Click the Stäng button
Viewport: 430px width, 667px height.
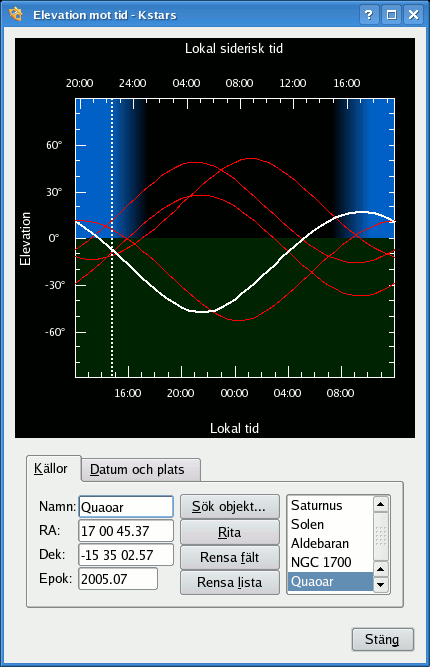click(382, 639)
